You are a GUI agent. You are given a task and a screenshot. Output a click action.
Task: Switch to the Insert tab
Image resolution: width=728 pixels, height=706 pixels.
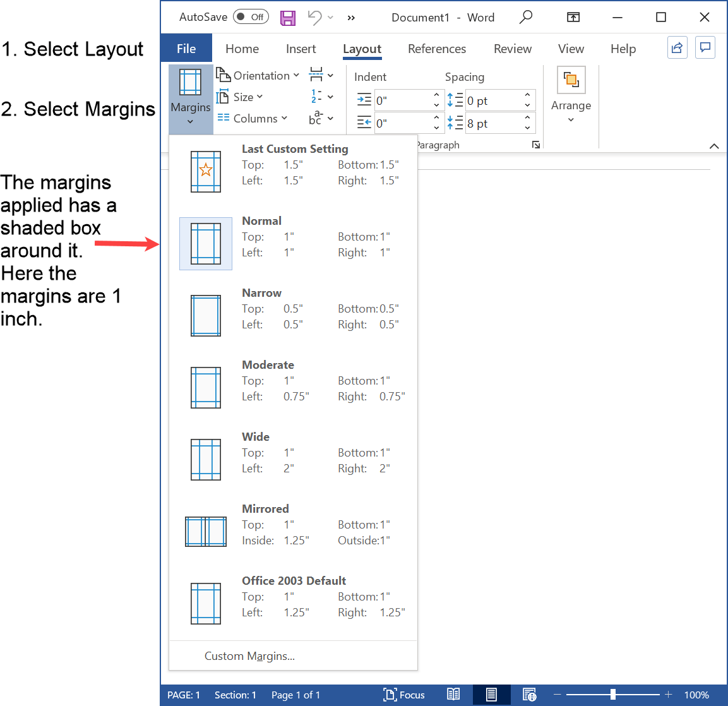pos(301,49)
